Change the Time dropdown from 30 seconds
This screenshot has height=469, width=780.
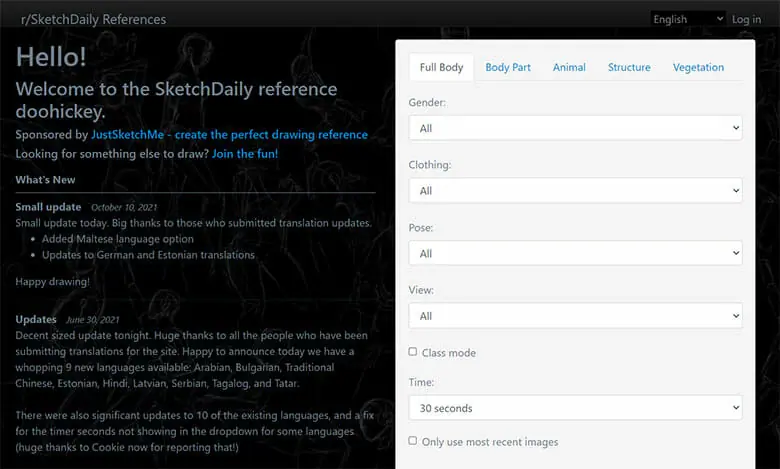point(576,408)
